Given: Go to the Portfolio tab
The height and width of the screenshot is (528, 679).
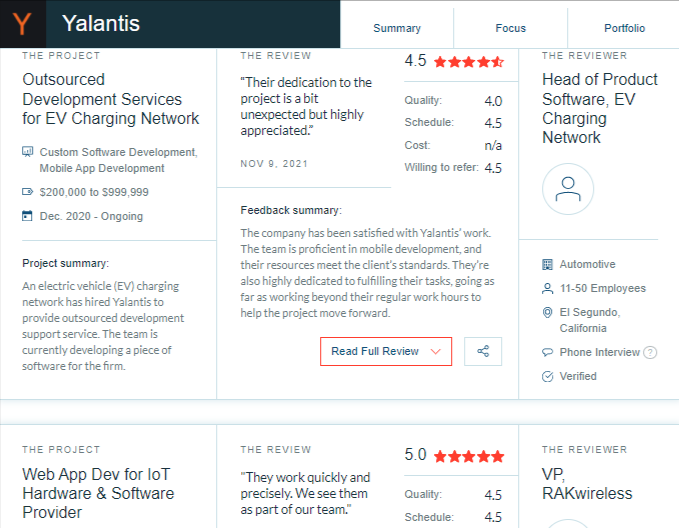Looking at the screenshot, I should pos(624,28).
